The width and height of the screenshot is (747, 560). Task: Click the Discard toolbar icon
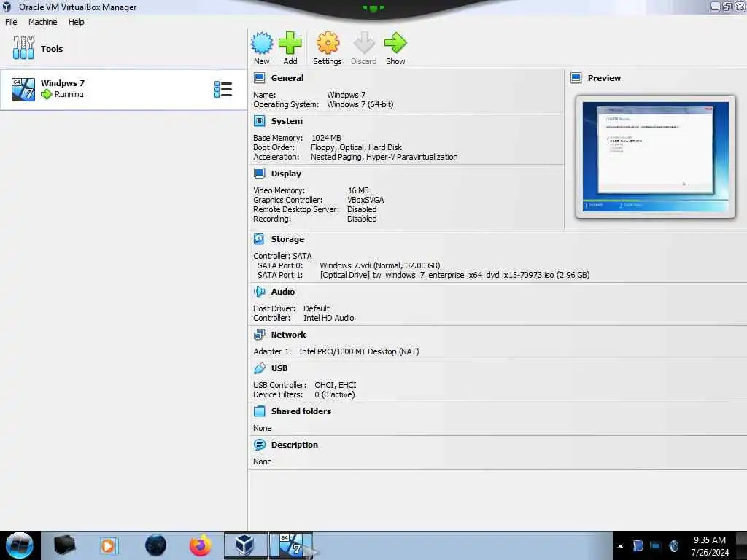click(364, 43)
